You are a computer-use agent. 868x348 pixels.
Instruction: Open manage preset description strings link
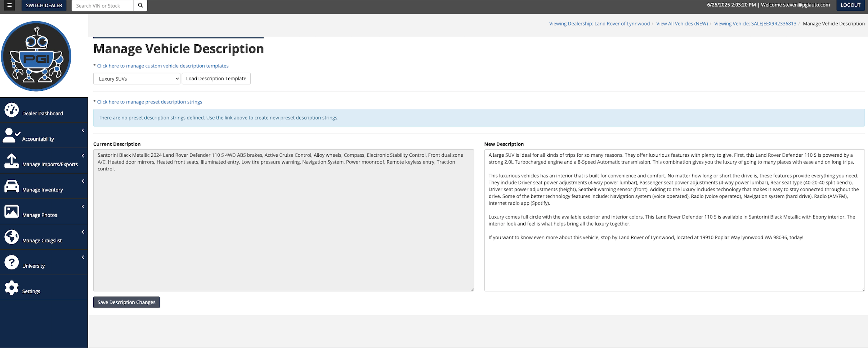(149, 102)
